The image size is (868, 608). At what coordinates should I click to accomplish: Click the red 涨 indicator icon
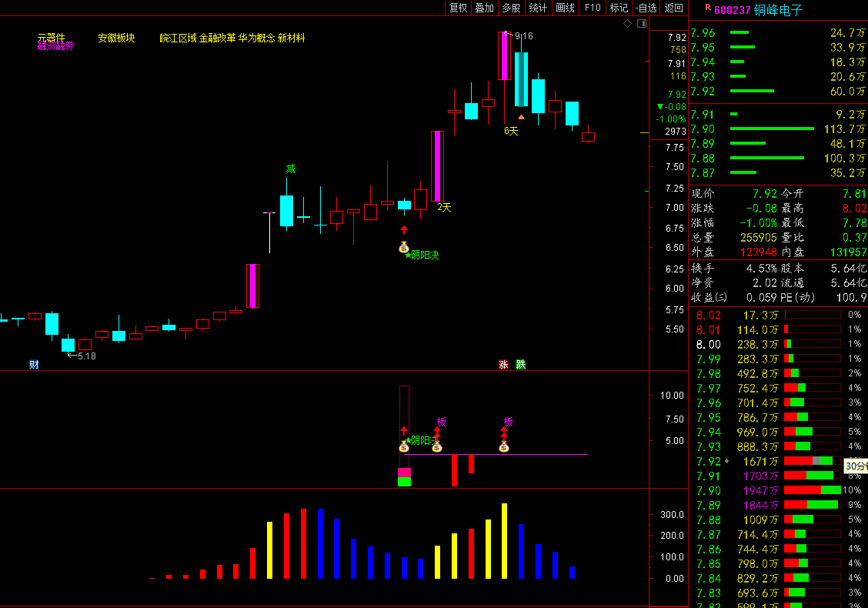(x=503, y=365)
